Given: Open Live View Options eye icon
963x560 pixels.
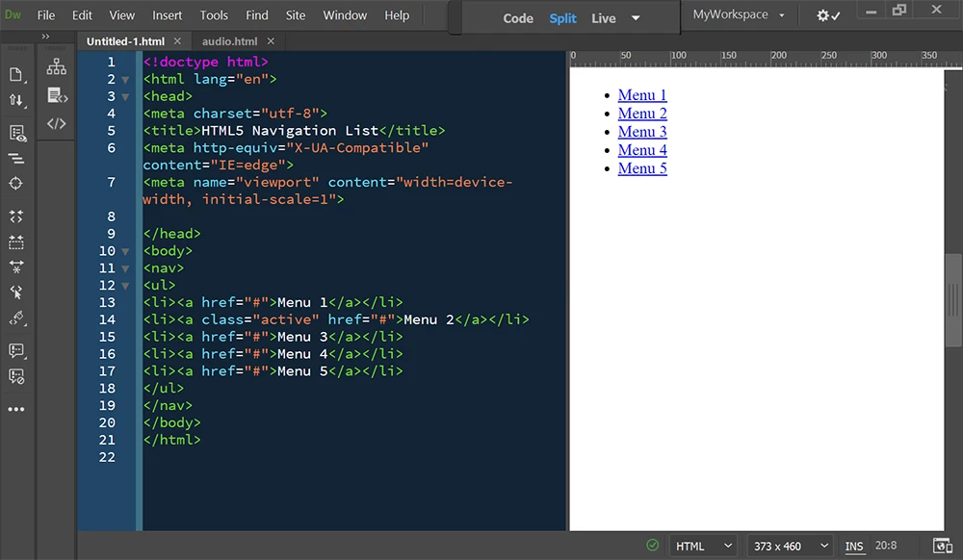Looking at the screenshot, I should [x=16, y=133].
